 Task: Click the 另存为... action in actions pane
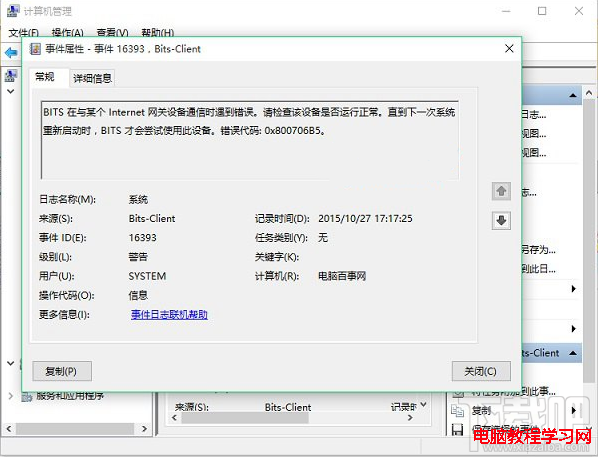coord(539,250)
